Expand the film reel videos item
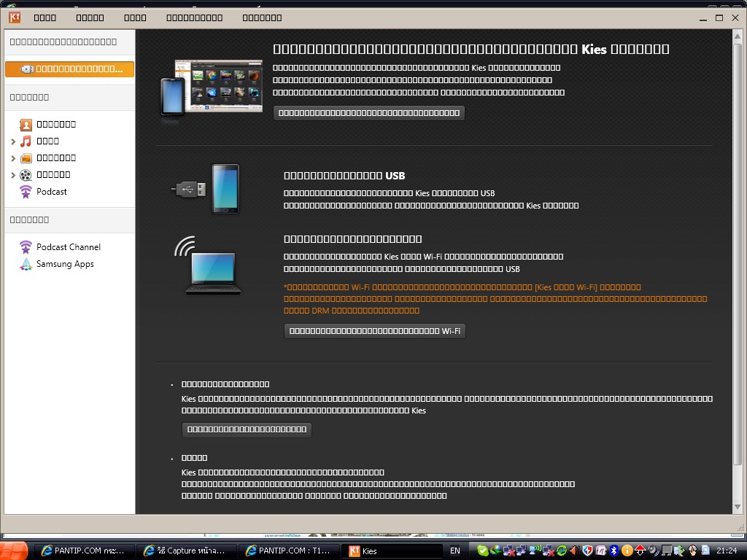747x560 pixels. pyautogui.click(x=13, y=175)
